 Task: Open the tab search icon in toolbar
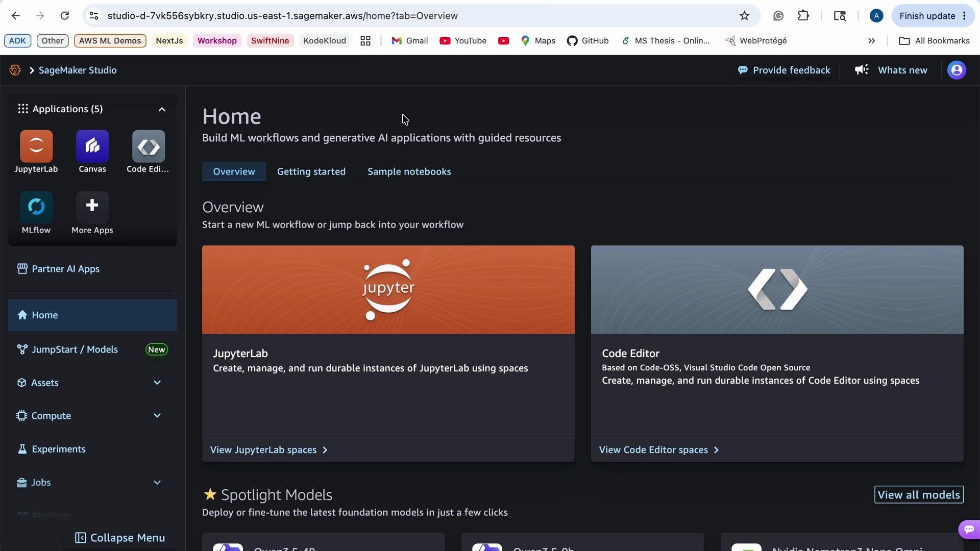(840, 16)
